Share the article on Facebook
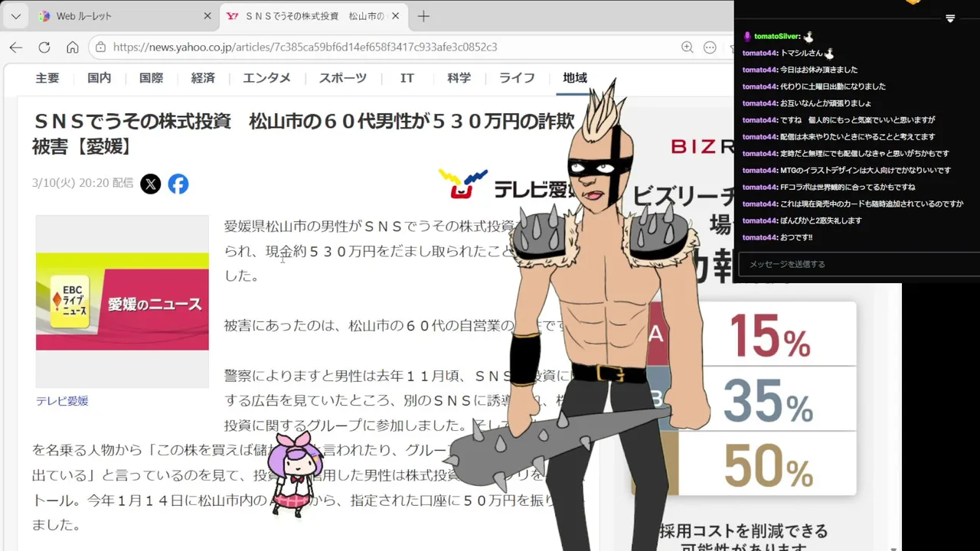Image resolution: width=980 pixels, height=551 pixels. tap(178, 184)
